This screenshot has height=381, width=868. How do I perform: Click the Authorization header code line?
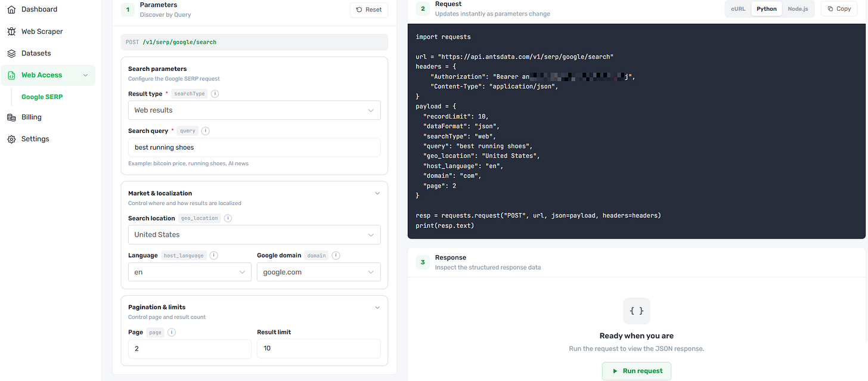pyautogui.click(x=533, y=77)
